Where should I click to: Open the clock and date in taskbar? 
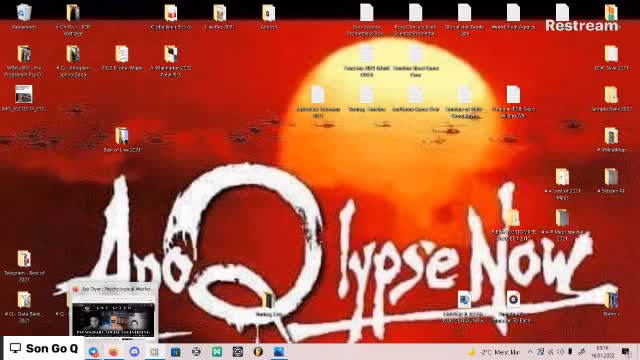602,351
